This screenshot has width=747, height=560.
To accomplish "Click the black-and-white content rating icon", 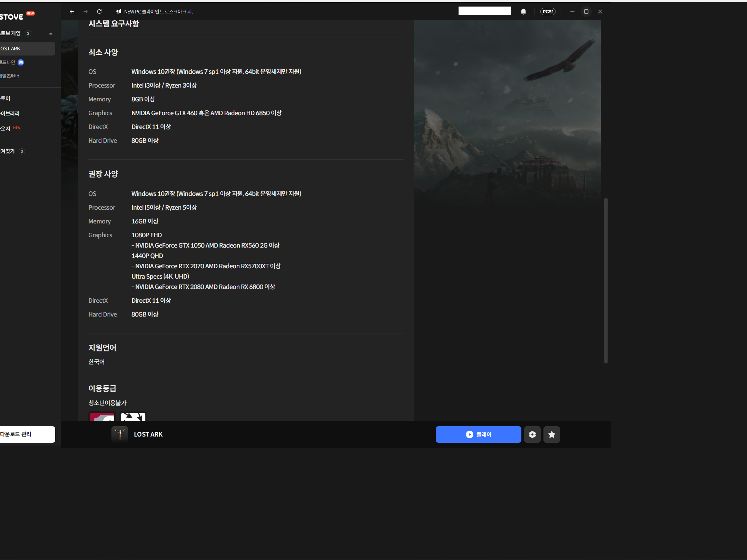I will (133, 416).
